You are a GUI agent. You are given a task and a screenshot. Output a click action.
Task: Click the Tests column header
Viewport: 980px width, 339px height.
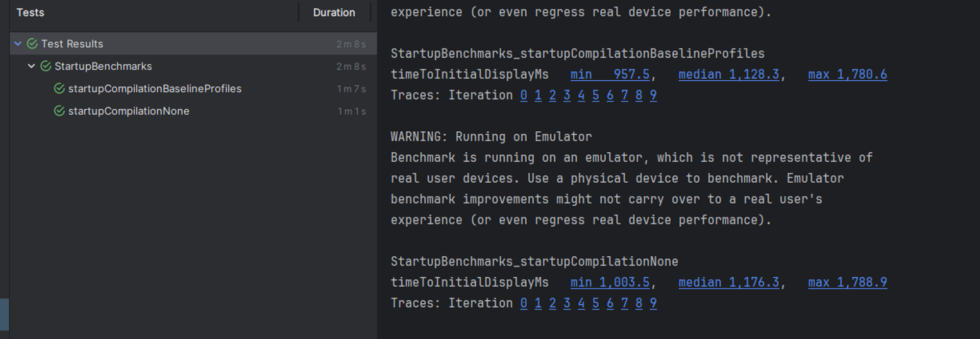(30, 13)
